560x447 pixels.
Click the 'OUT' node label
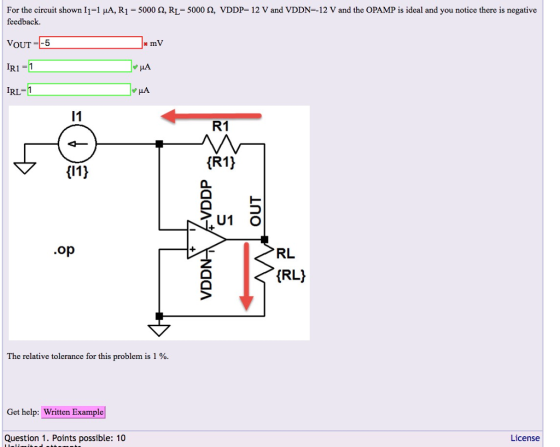click(x=255, y=211)
